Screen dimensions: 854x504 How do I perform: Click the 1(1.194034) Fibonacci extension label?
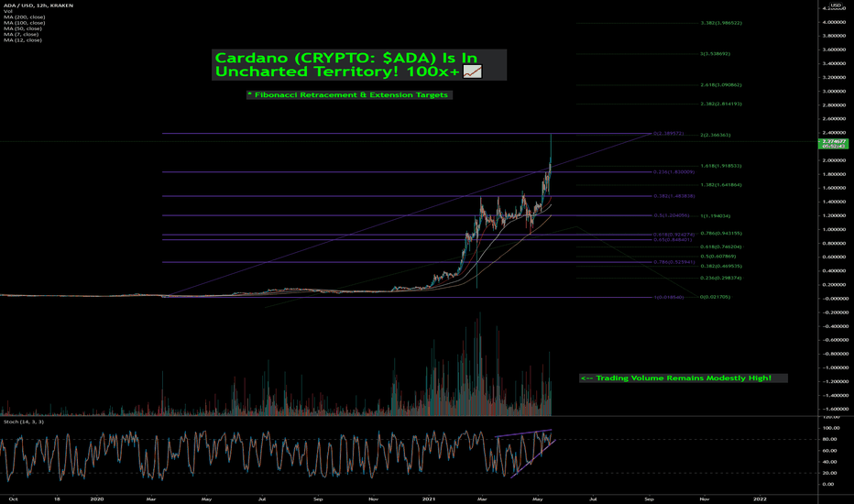click(716, 216)
